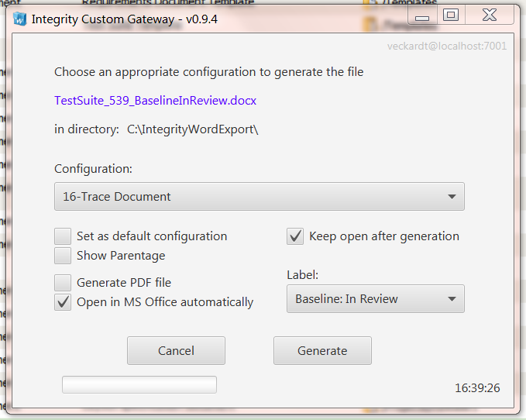Click the Generate button
Viewport: 526px width, 420px height.
(322, 350)
